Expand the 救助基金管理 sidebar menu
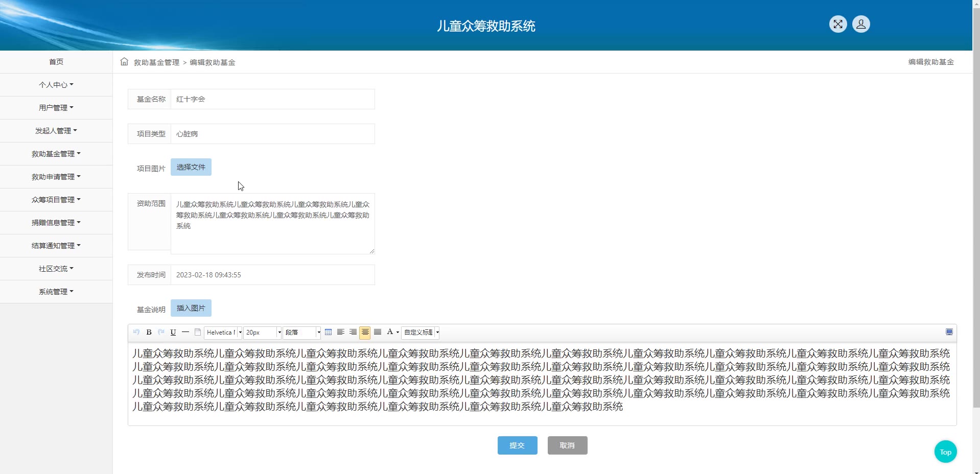The image size is (980, 474). [56, 154]
